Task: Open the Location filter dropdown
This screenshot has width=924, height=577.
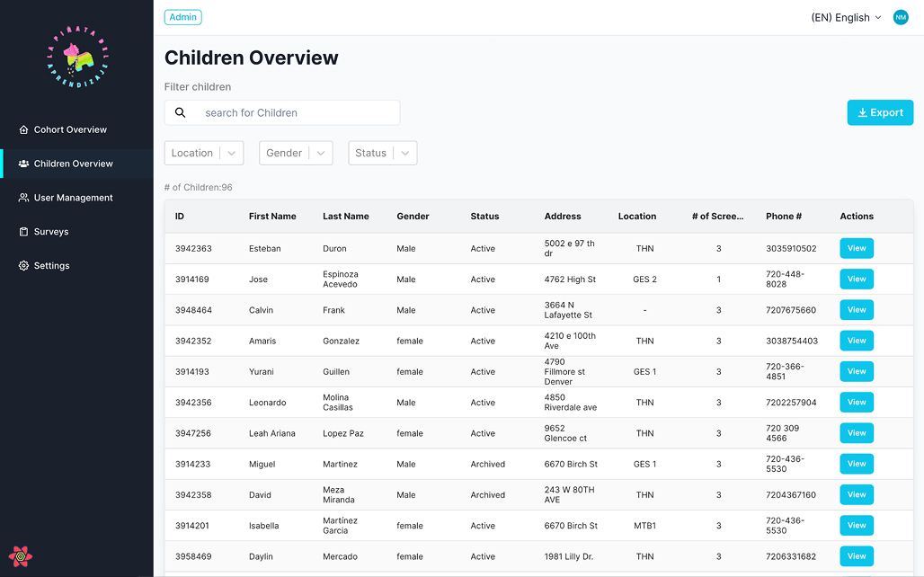Action: (204, 153)
